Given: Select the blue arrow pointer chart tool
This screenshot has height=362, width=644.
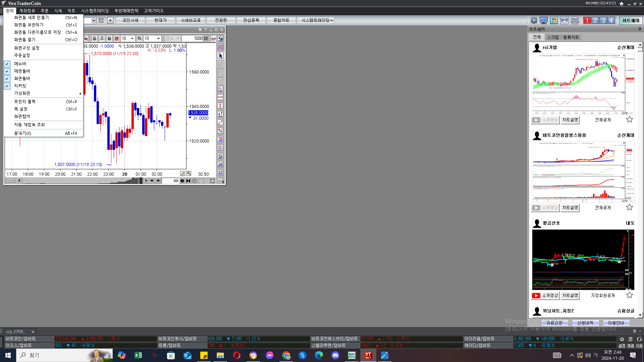Looking at the screenshot, I should [x=220, y=56].
